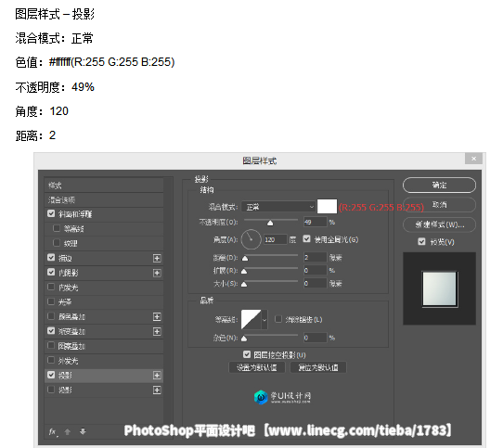
Task: Enable the 图案叠加 checkbox
Action: click(x=51, y=345)
